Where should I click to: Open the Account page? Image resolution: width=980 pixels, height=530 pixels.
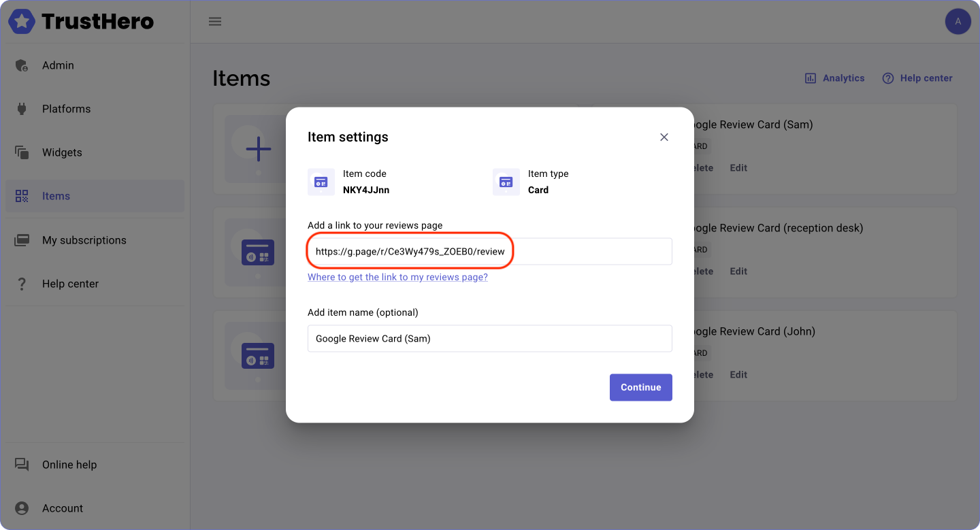coord(62,508)
